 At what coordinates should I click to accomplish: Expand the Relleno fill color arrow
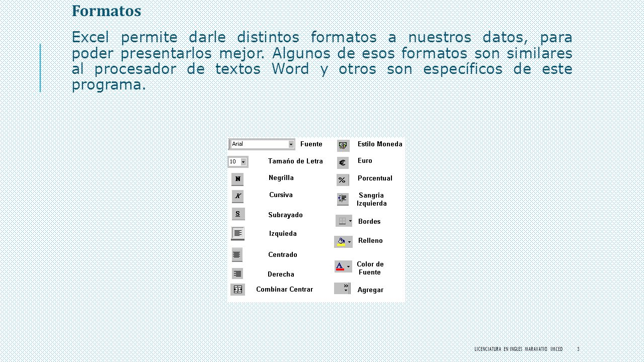pos(350,242)
